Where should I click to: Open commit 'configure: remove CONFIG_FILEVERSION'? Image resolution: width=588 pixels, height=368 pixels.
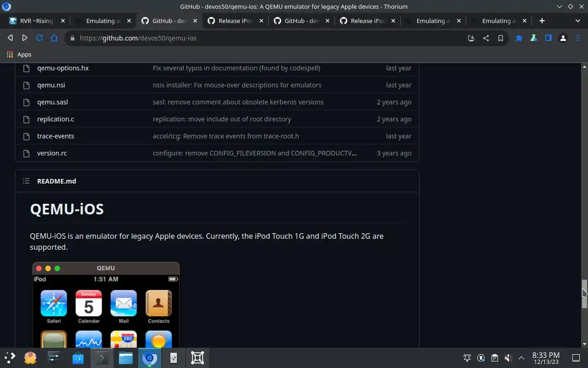(254, 153)
